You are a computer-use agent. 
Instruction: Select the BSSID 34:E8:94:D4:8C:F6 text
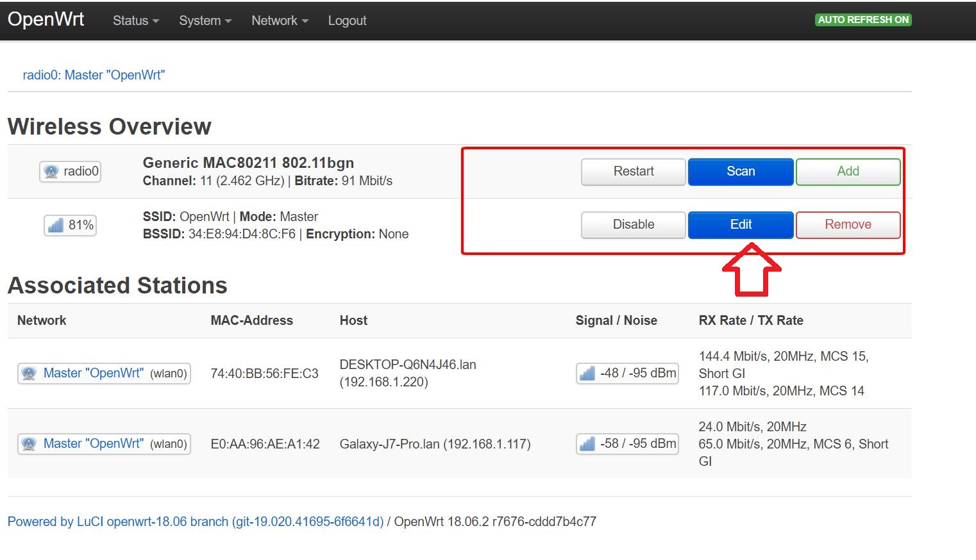[219, 234]
